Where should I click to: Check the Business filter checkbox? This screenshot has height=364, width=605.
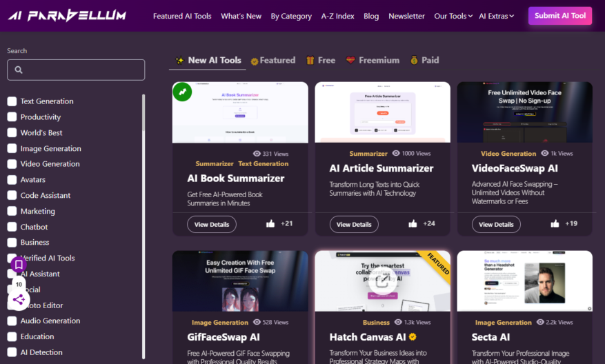click(x=12, y=243)
